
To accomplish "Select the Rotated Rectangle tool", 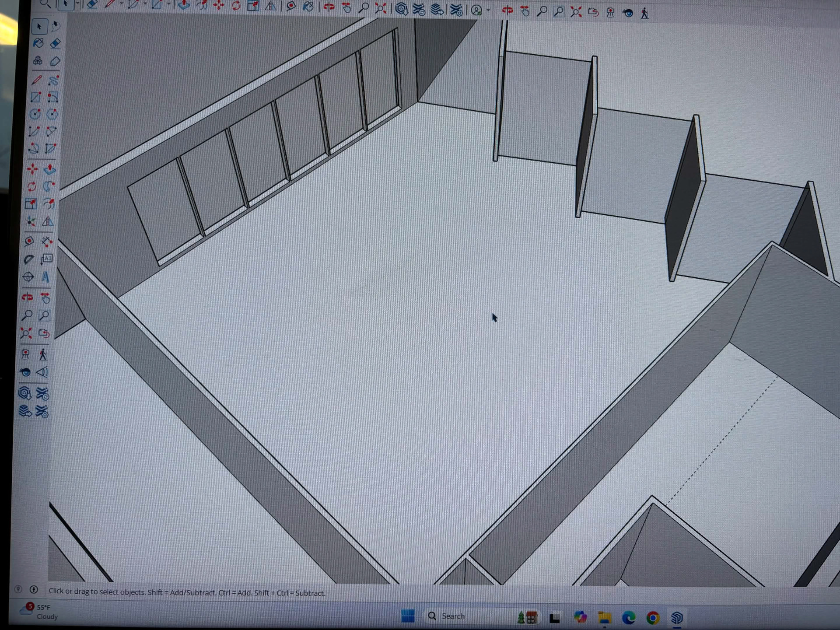I will coord(53,97).
